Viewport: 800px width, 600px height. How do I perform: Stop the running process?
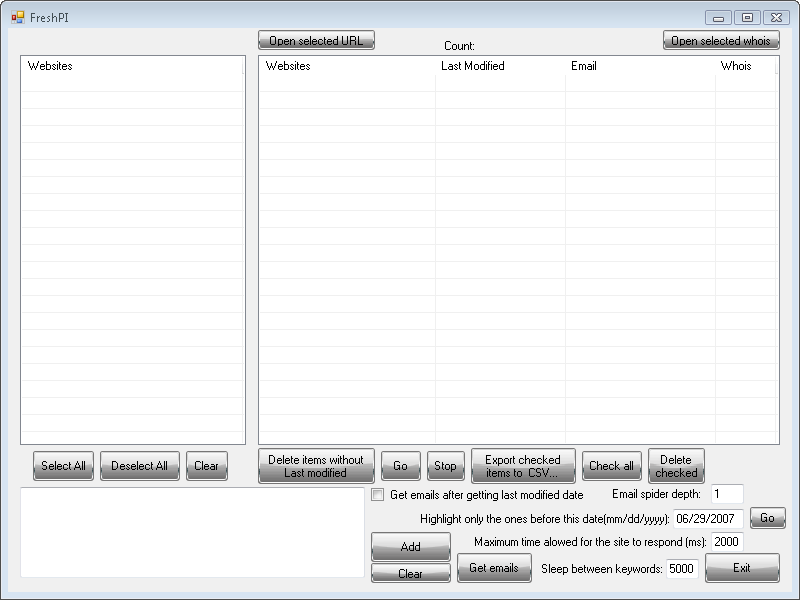pos(445,466)
